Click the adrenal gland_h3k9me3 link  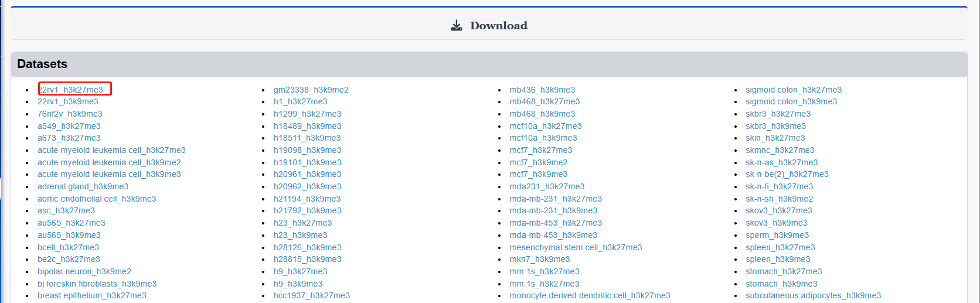[83, 186]
